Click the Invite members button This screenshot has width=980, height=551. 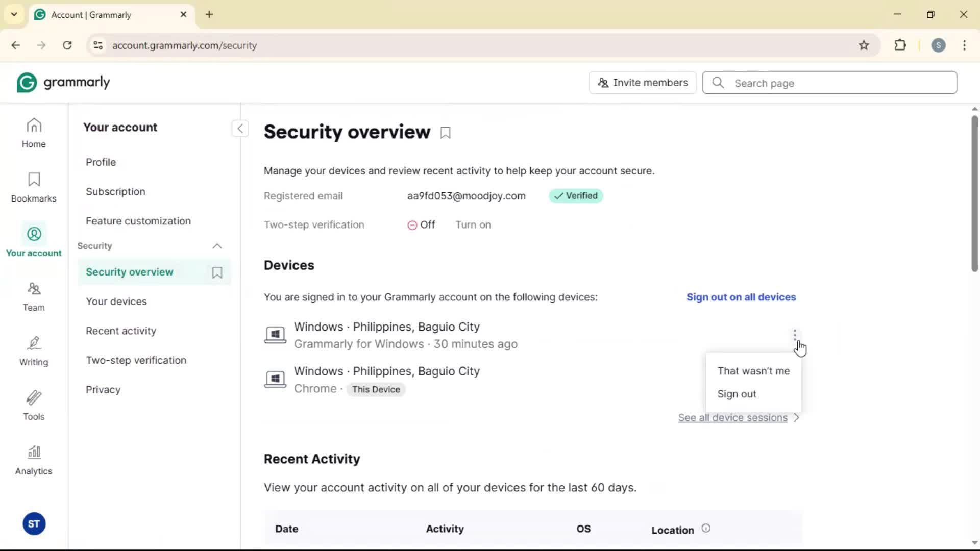click(643, 83)
